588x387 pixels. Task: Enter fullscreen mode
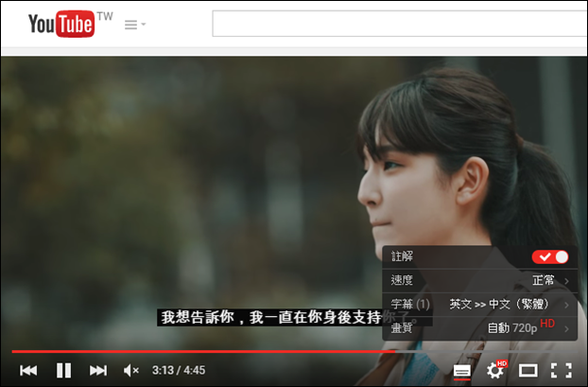562,371
